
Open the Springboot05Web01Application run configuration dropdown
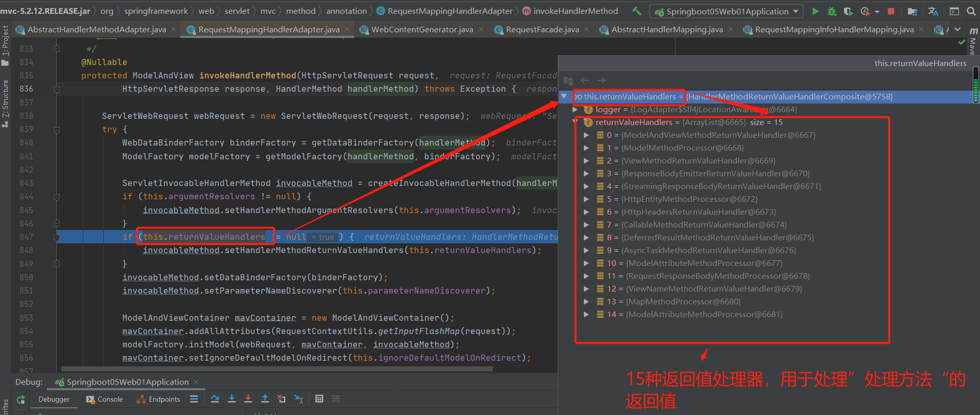click(726, 11)
